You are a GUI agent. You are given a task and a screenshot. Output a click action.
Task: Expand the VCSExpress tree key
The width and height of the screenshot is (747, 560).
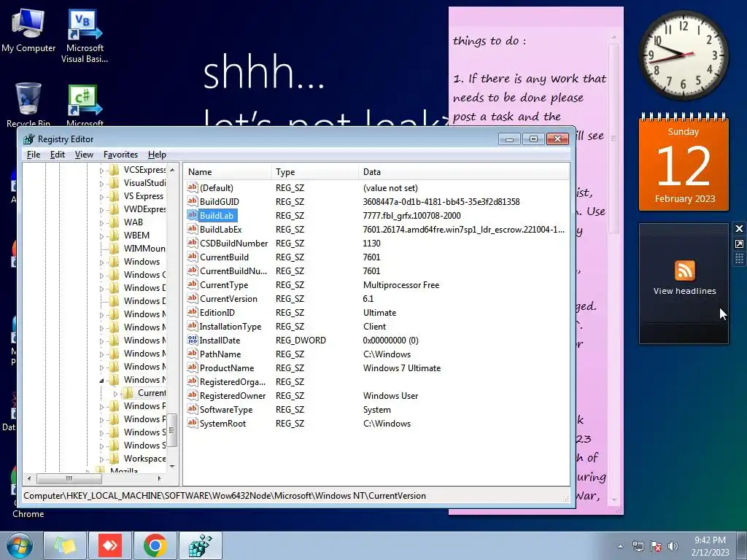(101, 170)
